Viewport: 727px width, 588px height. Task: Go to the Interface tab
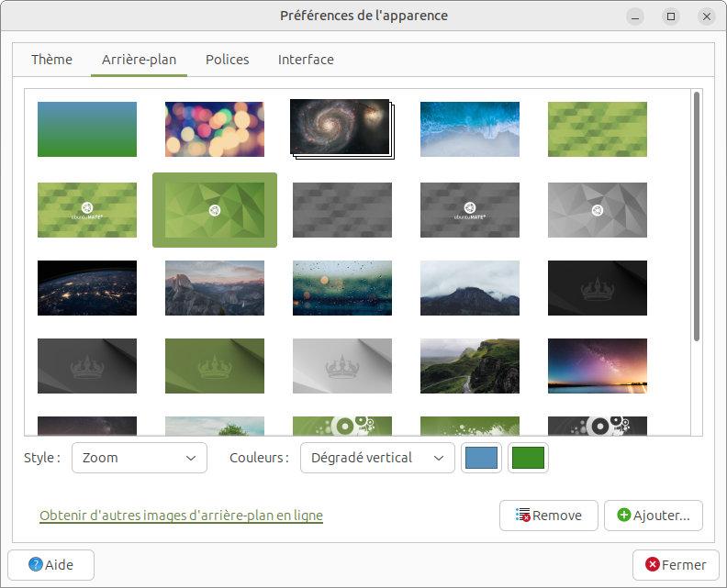click(x=306, y=60)
